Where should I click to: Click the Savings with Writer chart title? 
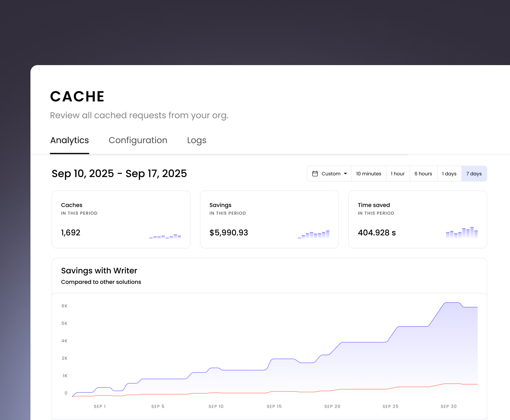(x=99, y=271)
